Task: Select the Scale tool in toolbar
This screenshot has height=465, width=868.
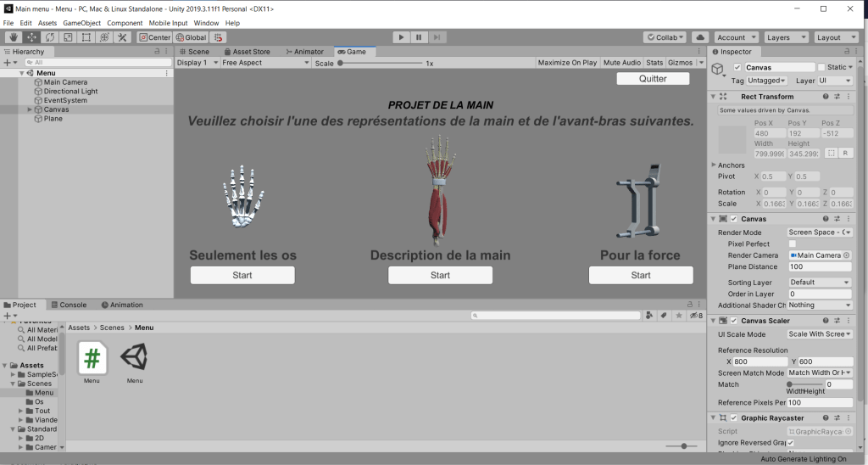Action: pos(68,37)
